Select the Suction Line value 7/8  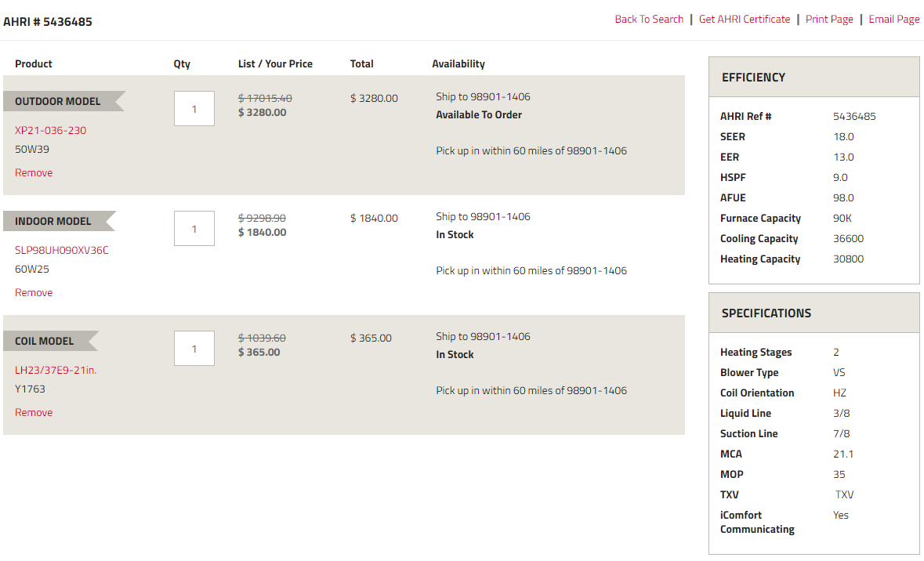(x=842, y=434)
